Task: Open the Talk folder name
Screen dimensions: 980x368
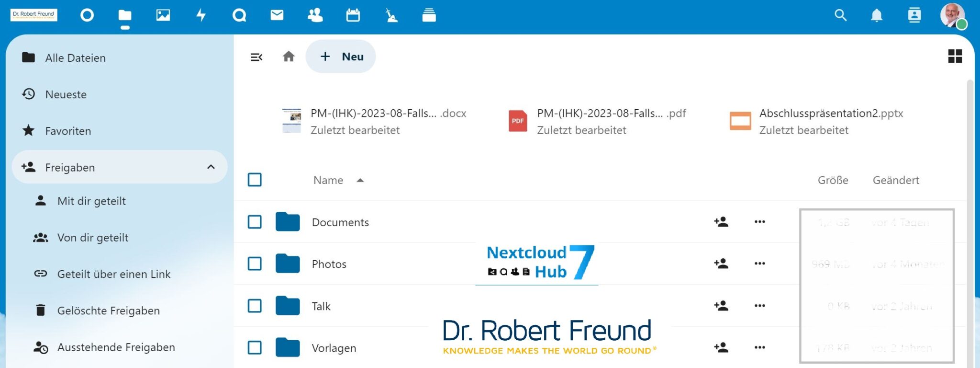Action: [321, 306]
